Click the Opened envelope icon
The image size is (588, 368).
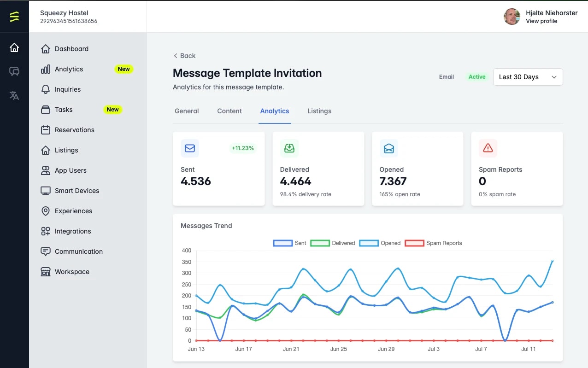click(389, 148)
